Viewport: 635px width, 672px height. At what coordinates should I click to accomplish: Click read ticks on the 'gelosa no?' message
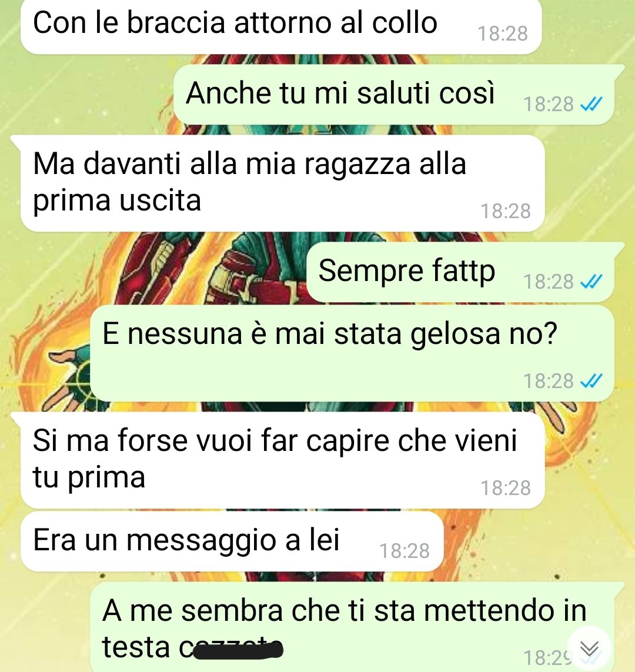click(591, 380)
